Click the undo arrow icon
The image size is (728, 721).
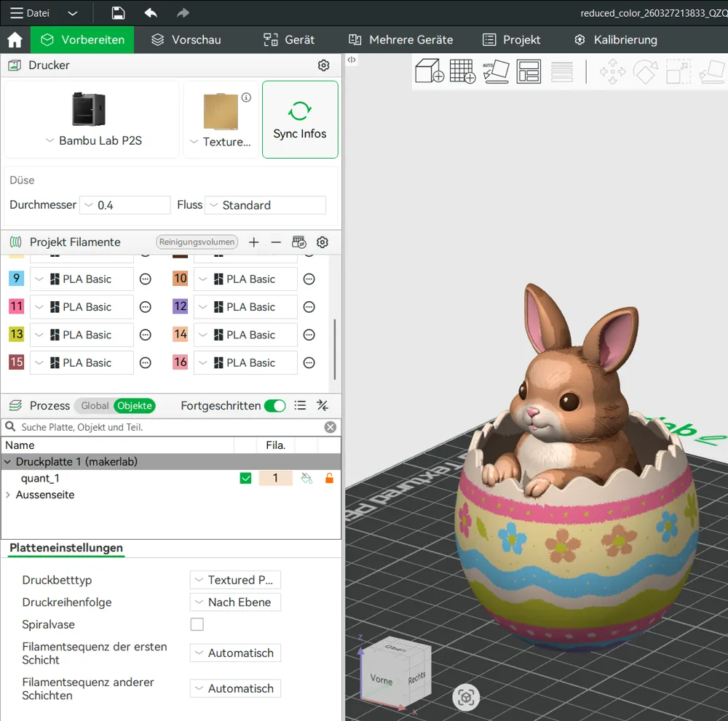coord(151,13)
